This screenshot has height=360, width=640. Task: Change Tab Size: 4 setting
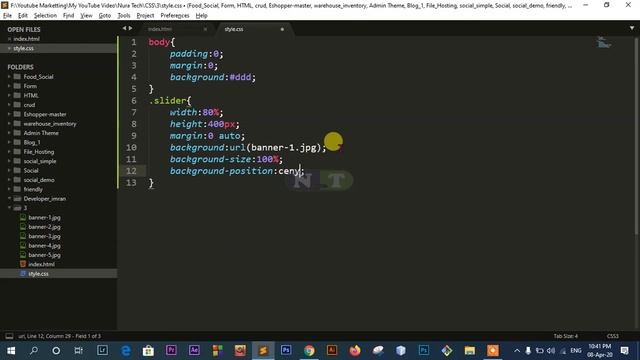(x=566, y=336)
